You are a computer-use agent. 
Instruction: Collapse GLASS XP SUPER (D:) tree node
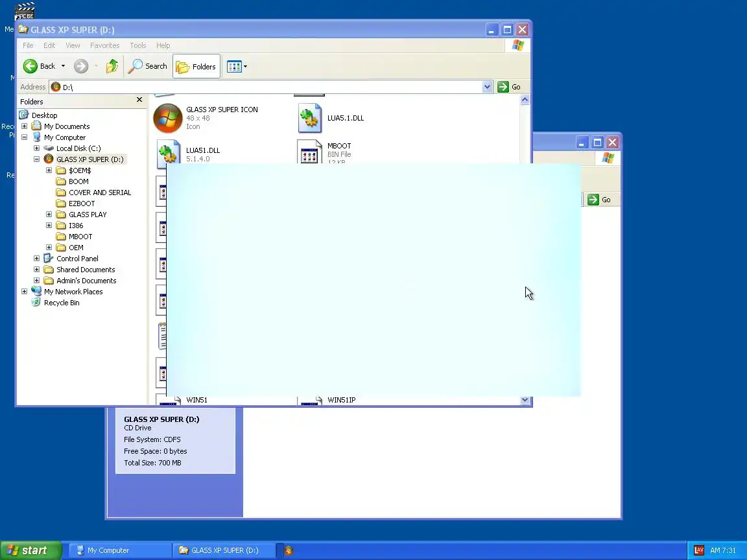tap(37, 159)
